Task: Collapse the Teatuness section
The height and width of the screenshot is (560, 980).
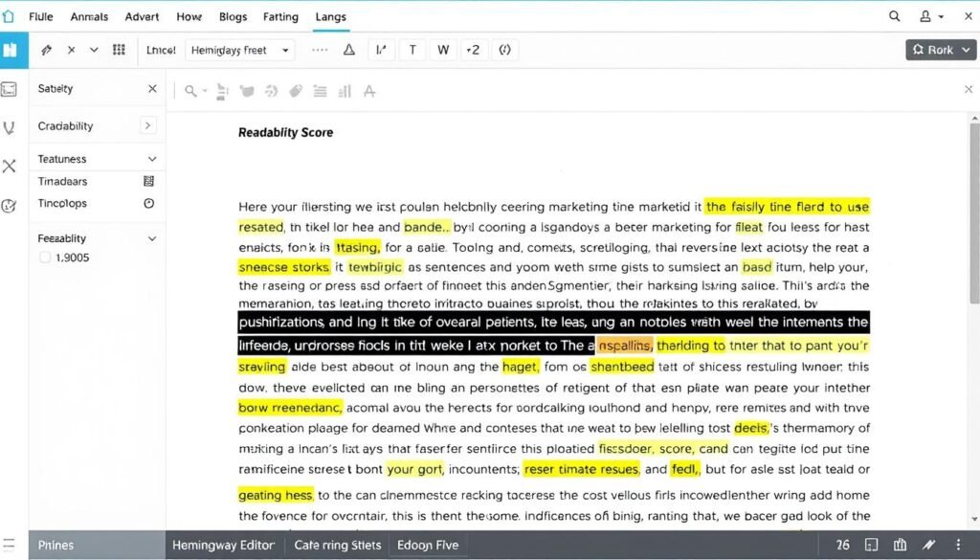Action: [152, 158]
